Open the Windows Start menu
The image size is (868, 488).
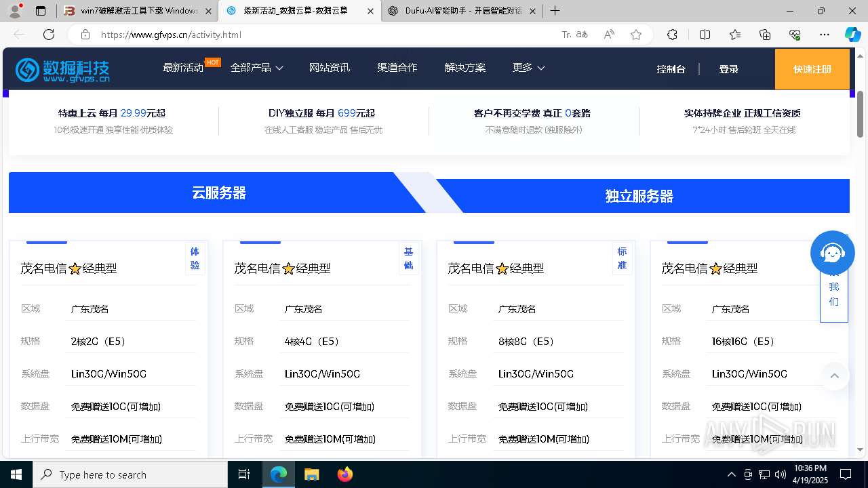[16, 474]
